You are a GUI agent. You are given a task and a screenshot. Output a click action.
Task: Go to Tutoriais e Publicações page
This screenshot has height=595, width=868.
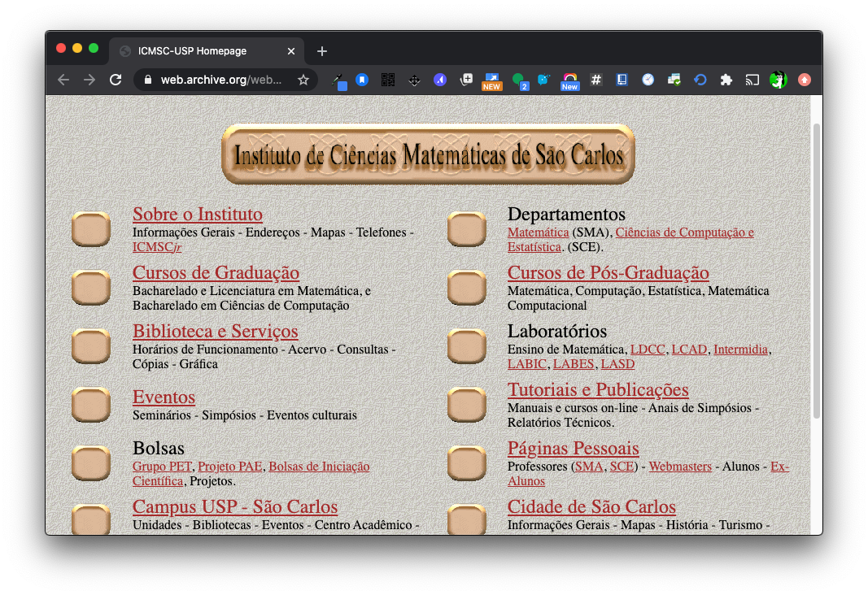(x=598, y=390)
